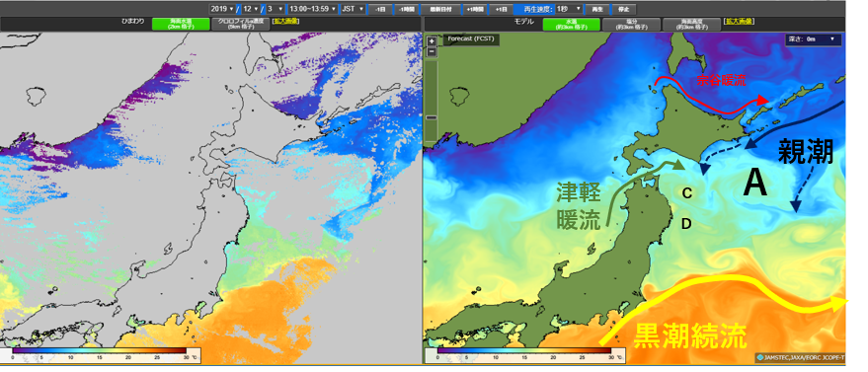The height and width of the screenshot is (372, 868).
Task: Select Himawari クロロフィルa濃度 layer
Action: point(240,24)
